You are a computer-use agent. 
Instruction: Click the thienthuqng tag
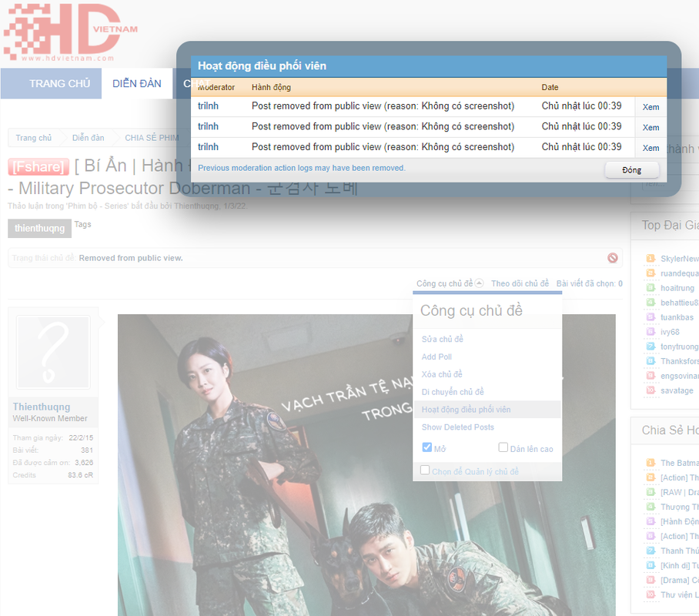point(40,229)
